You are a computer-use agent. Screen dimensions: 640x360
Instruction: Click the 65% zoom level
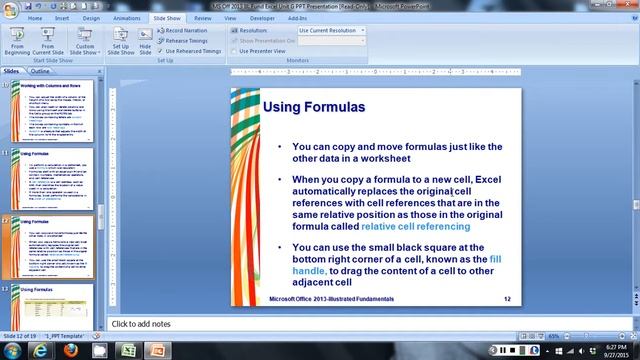click(554, 336)
